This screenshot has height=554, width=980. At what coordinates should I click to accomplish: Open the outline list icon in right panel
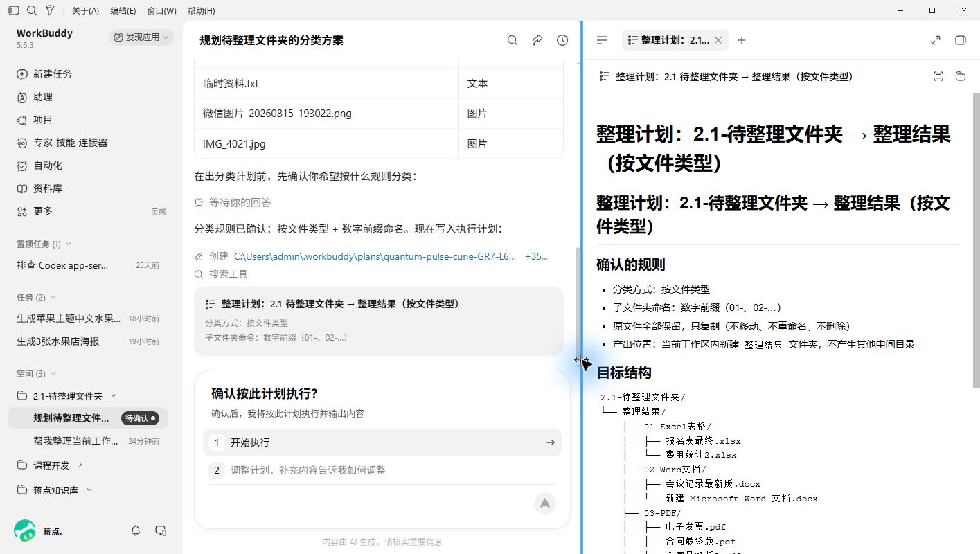click(602, 40)
